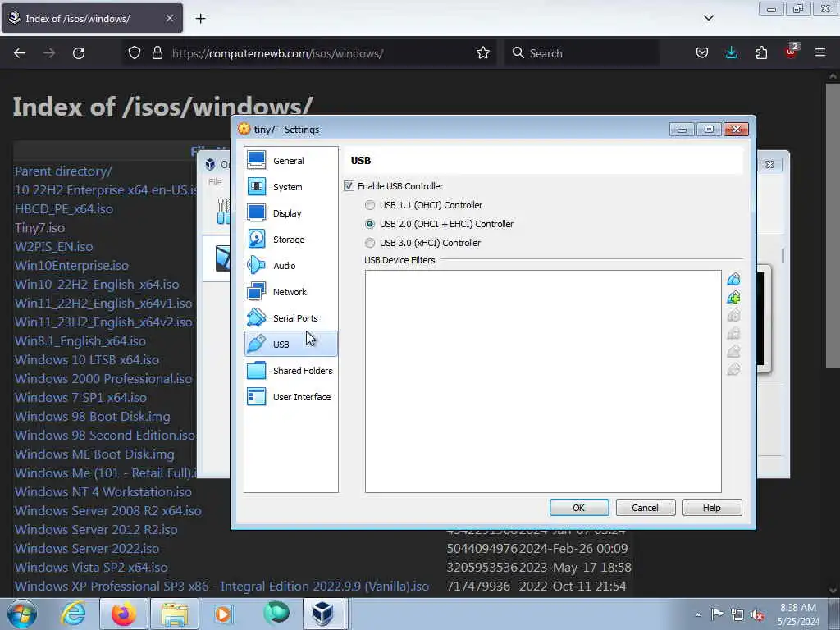Screen dimensions: 840x630
Task: Bookmark this page with the star
Action: tap(482, 53)
